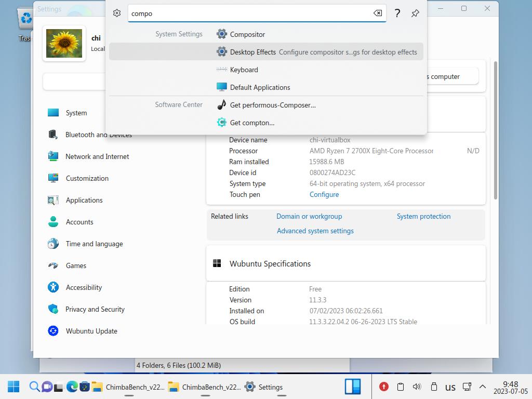The image size is (532, 399).
Task: Open the System protection link
Action: 423,216
